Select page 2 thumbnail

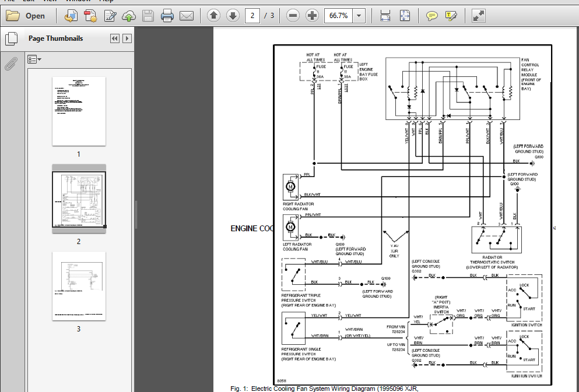pos(79,200)
